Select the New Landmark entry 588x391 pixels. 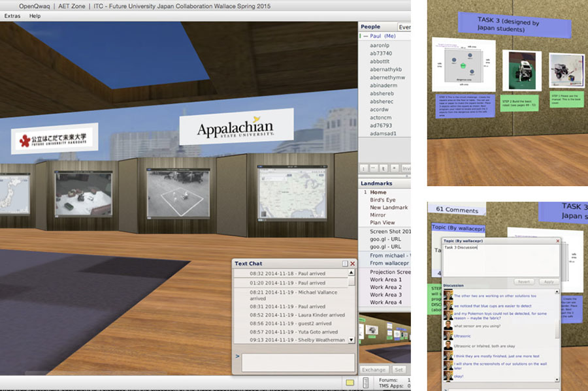(389, 208)
